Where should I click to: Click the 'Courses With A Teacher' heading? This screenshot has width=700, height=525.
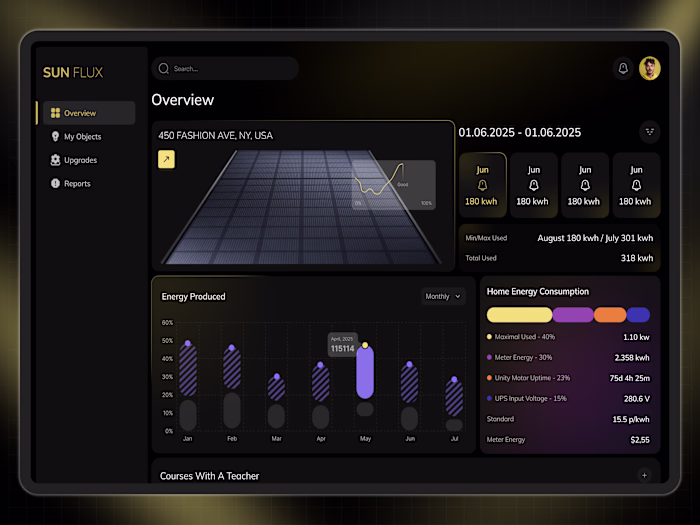click(x=209, y=476)
